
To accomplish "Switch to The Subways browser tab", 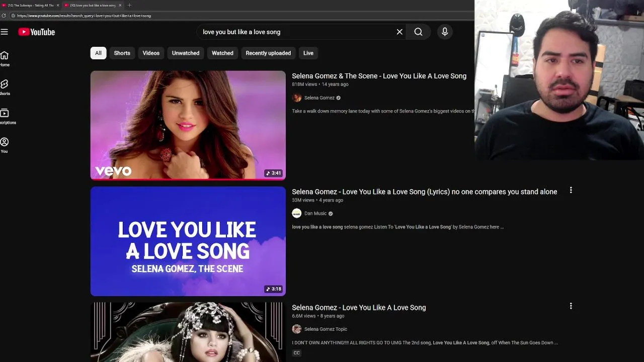I will point(30,5).
